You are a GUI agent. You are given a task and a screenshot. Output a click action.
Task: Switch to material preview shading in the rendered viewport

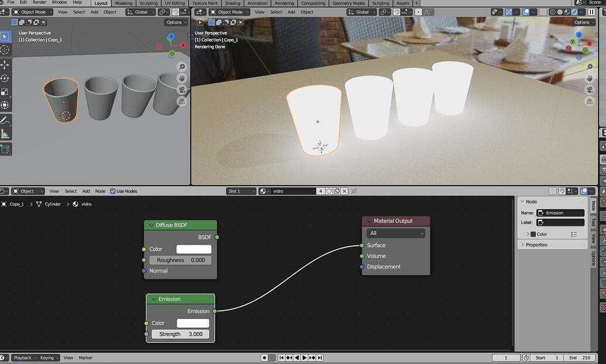pyautogui.click(x=567, y=12)
